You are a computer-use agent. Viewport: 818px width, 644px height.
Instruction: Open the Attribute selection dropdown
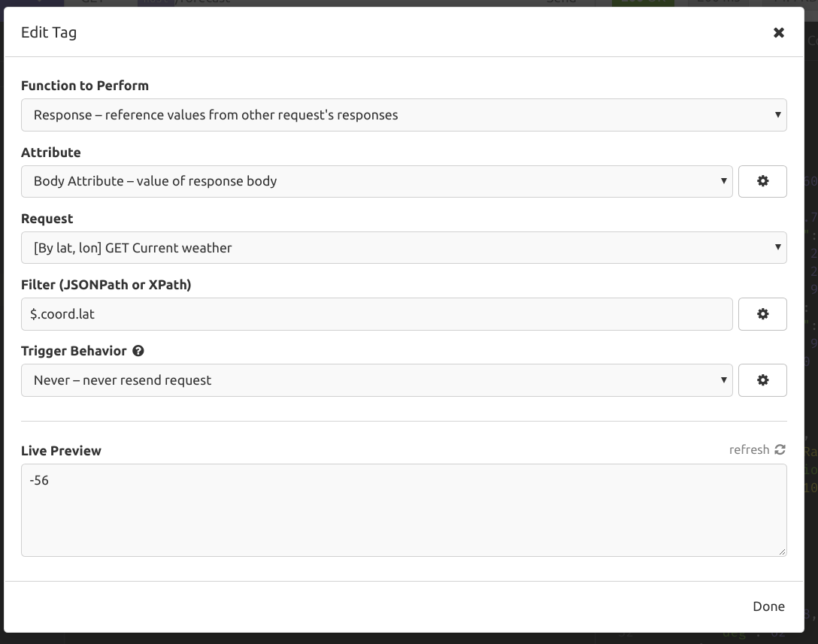pyautogui.click(x=376, y=181)
